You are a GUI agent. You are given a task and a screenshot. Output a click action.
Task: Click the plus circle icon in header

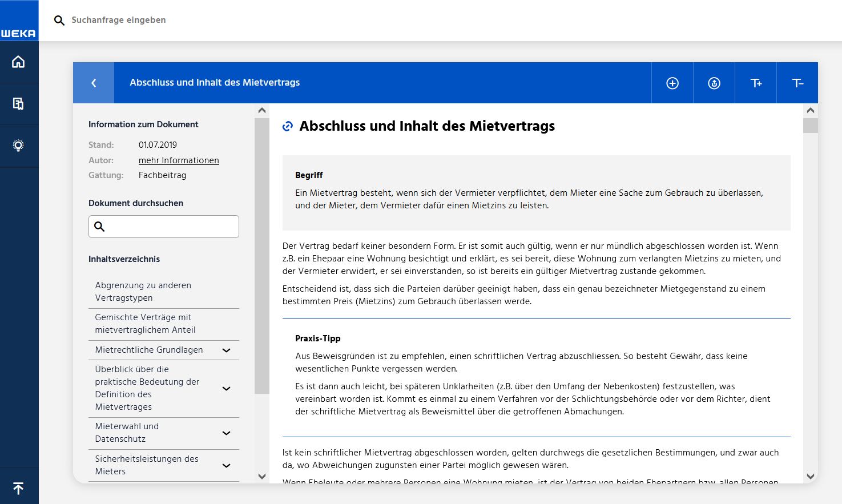pyautogui.click(x=672, y=83)
